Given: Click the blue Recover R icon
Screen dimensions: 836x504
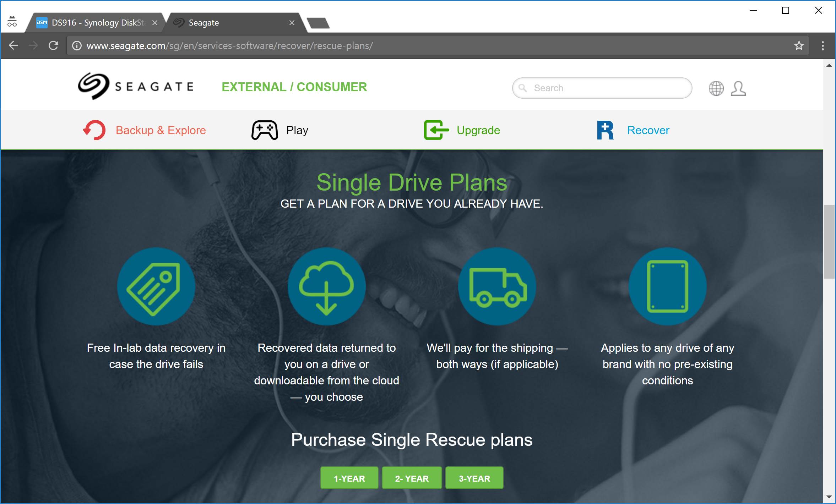Looking at the screenshot, I should pyautogui.click(x=605, y=130).
